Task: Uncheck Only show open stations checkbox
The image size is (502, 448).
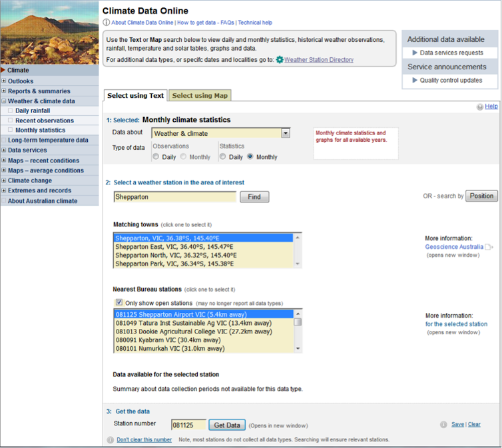Action: (119, 303)
